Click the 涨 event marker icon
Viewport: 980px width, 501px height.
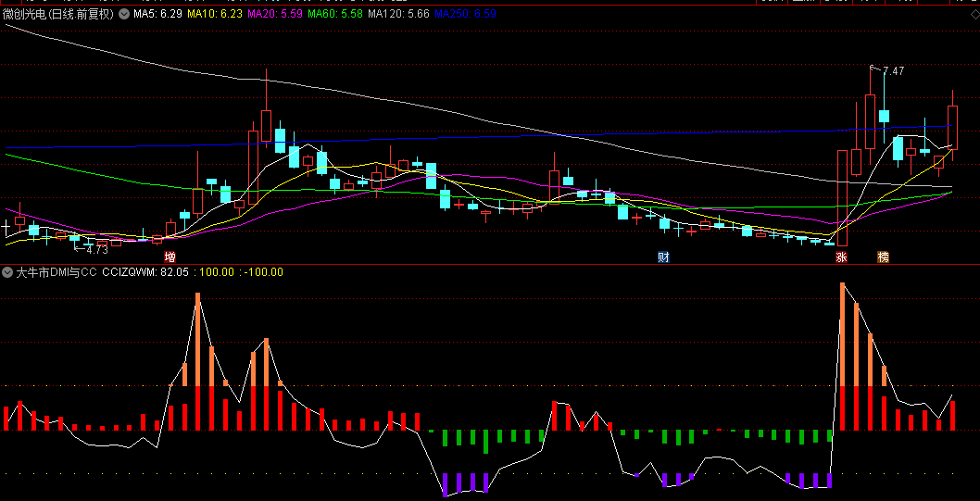pyautogui.click(x=841, y=257)
